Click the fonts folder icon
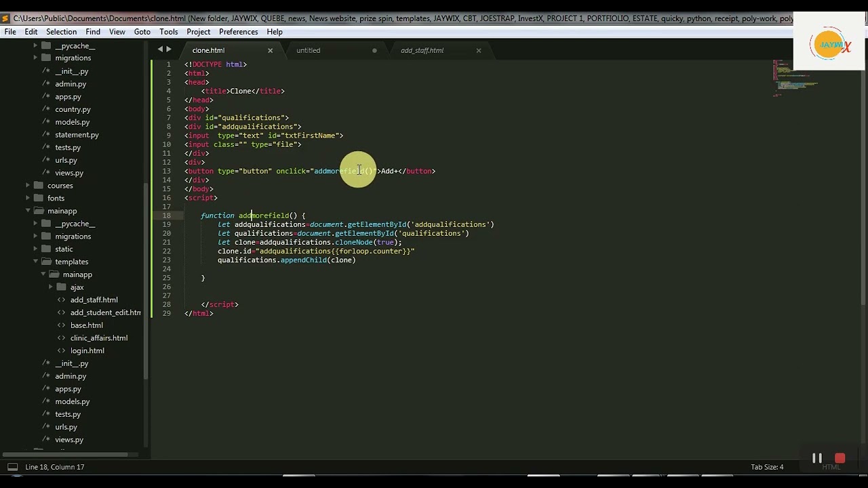Image resolution: width=868 pixels, height=488 pixels. click(39, 198)
